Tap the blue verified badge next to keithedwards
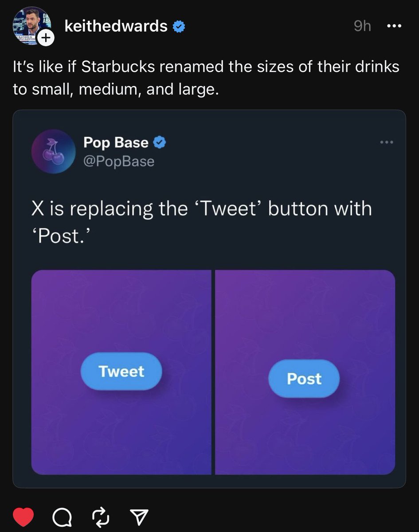Image resolution: width=419 pixels, height=532 pixels. click(x=179, y=27)
